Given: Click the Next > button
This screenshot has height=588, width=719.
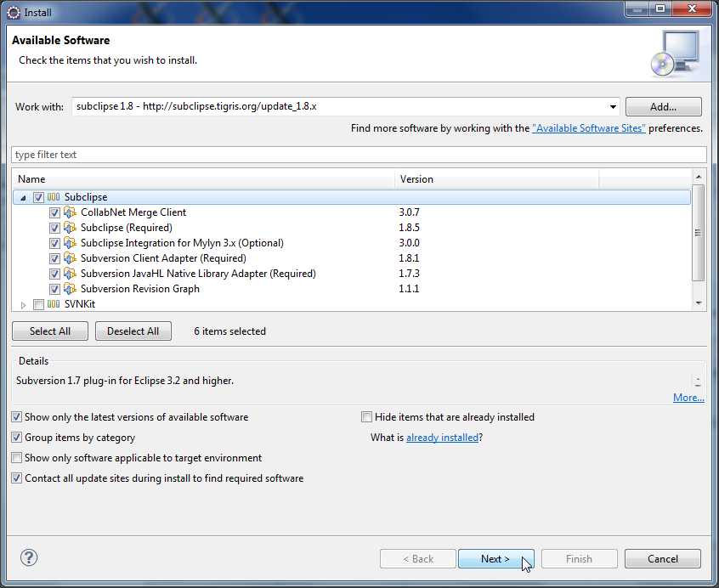Looking at the screenshot, I should [495, 558].
